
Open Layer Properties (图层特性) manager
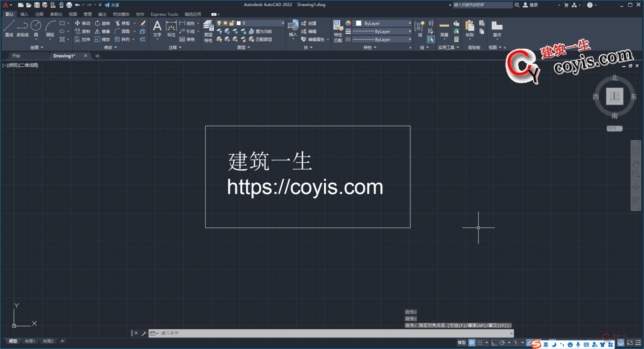[x=208, y=31]
